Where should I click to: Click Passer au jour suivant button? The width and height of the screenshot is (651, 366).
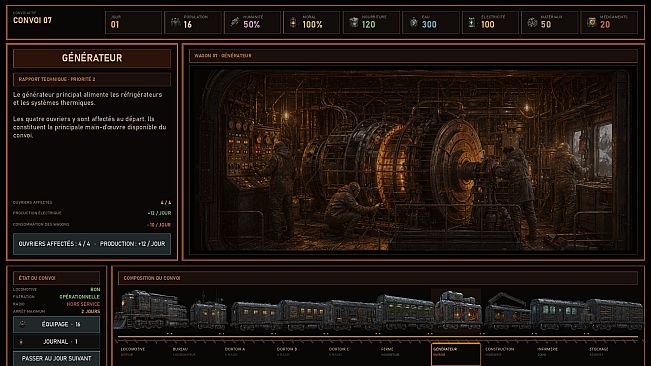56,359
